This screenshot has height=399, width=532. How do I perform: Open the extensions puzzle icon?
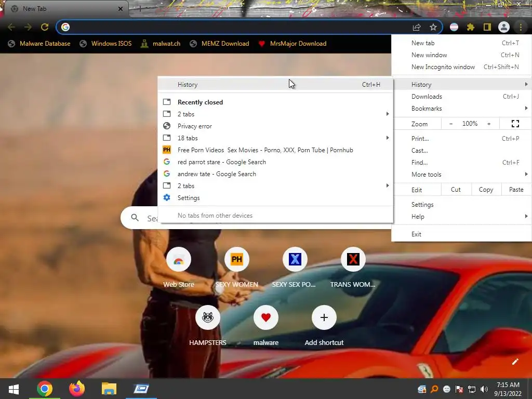(471, 27)
